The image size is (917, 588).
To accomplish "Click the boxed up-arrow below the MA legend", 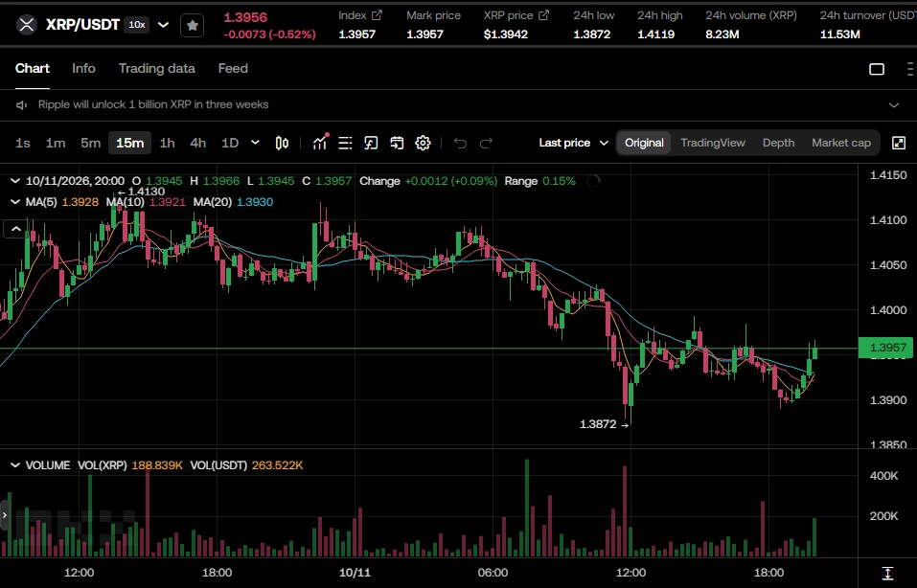I will (x=15, y=229).
